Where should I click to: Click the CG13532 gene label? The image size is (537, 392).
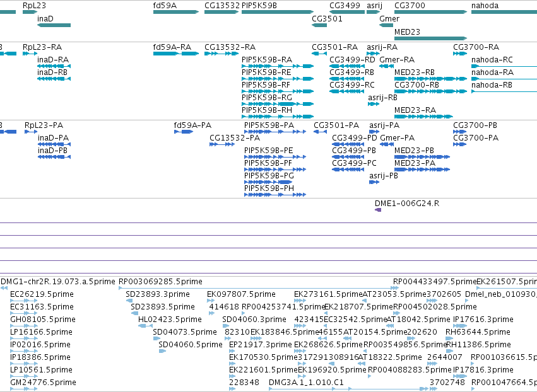tap(222, 6)
